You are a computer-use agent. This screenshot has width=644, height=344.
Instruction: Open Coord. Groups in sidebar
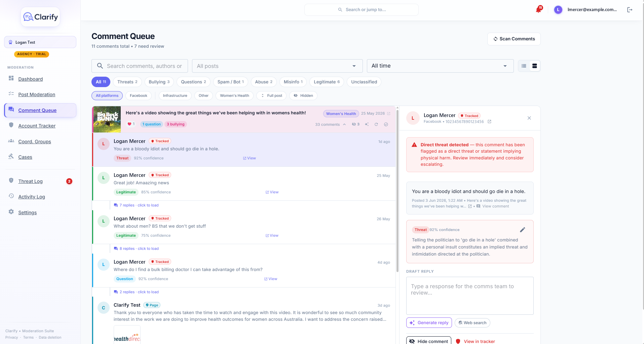point(35,142)
